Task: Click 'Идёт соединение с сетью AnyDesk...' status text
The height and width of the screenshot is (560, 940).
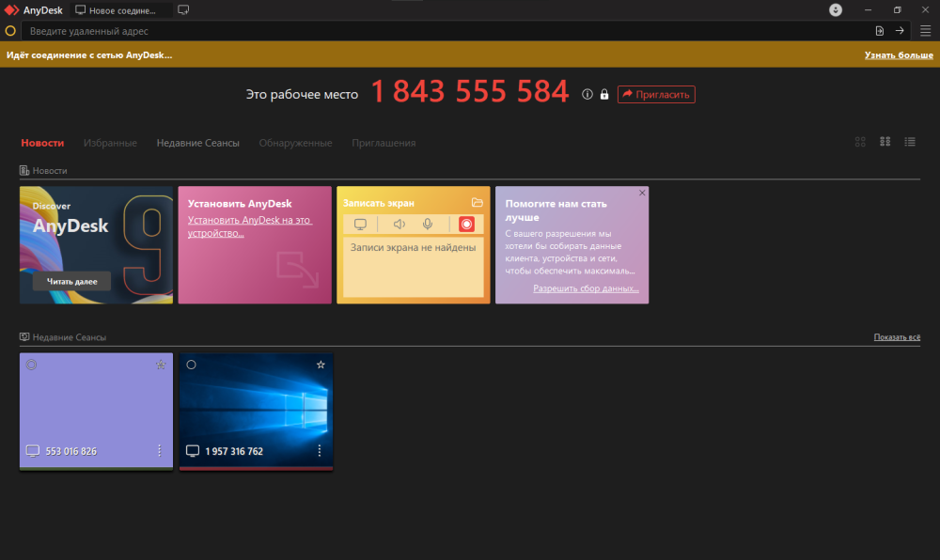Action: tap(89, 54)
